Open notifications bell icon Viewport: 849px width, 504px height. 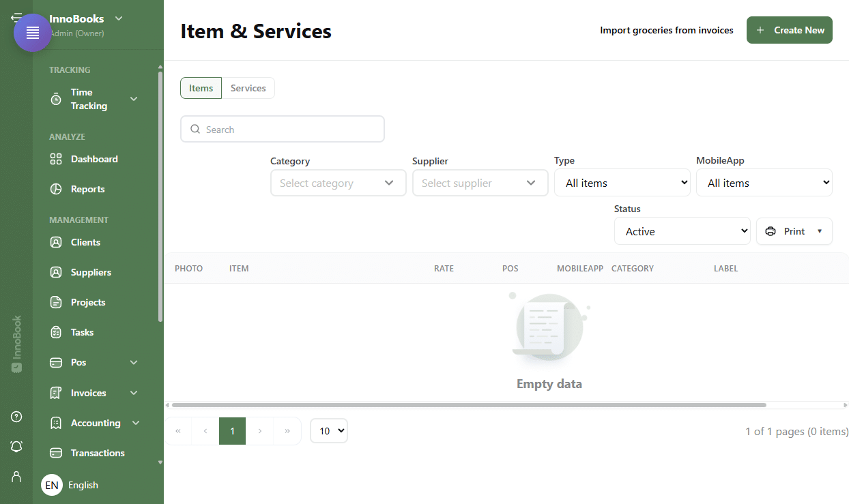point(16,447)
